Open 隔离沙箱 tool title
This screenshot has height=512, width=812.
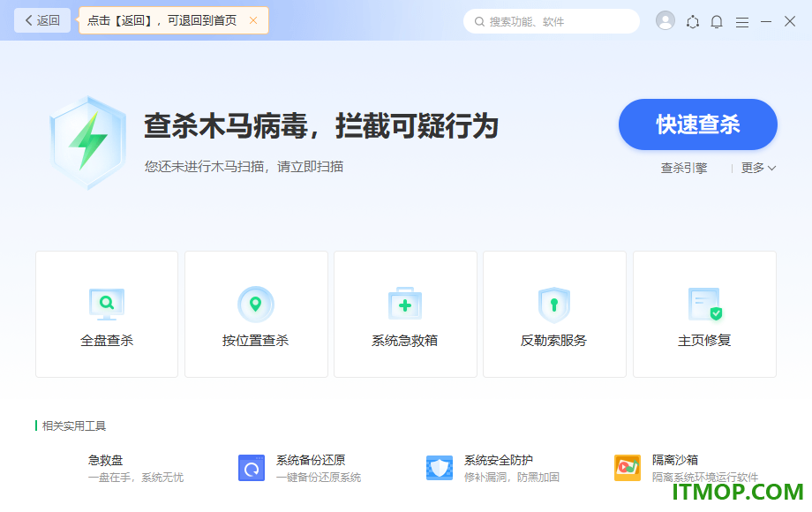(x=675, y=460)
